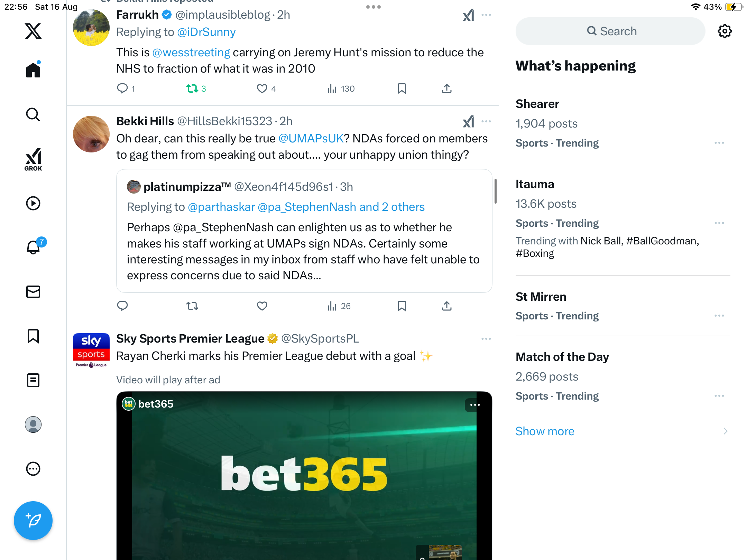Open sidebar Bookmarks icon
Viewport: 747px width, 560px height.
[33, 336]
